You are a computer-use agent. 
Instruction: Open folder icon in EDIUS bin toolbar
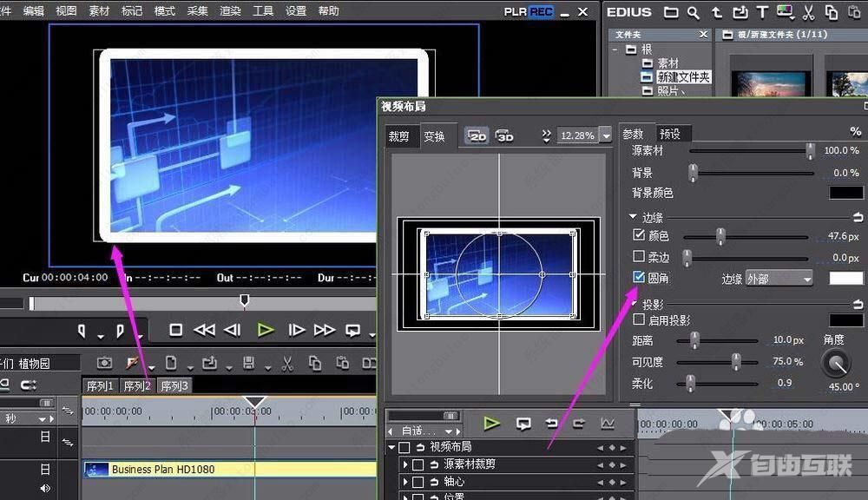coord(671,12)
